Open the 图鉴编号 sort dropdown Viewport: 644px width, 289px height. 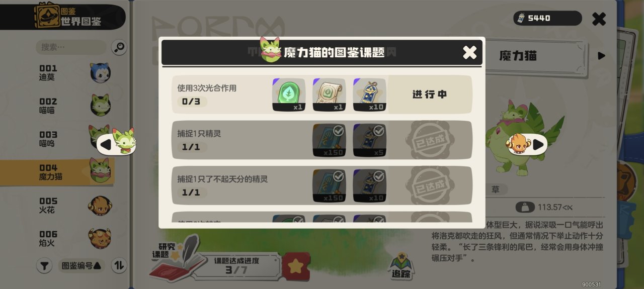click(81, 265)
